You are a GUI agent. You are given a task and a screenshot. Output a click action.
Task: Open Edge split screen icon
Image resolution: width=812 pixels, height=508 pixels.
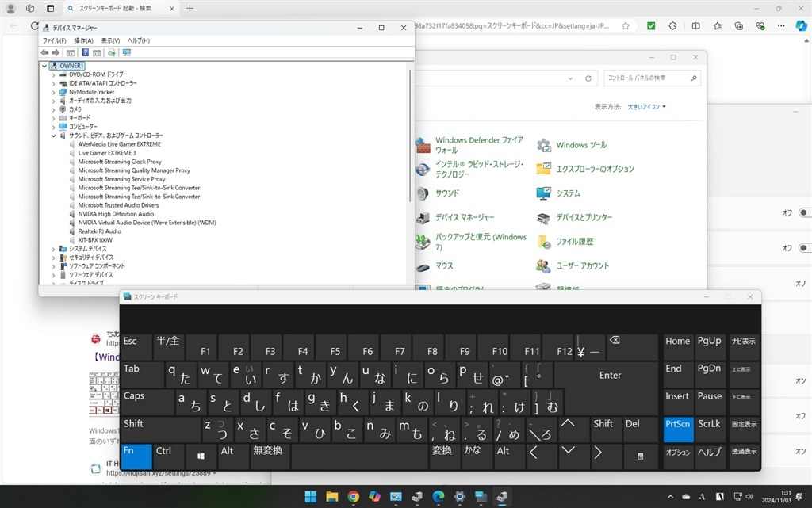pyautogui.click(x=696, y=26)
